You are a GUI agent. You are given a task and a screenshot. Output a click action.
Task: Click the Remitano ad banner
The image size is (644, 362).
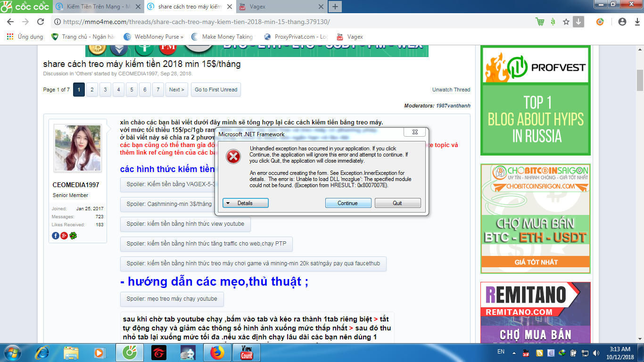click(536, 313)
